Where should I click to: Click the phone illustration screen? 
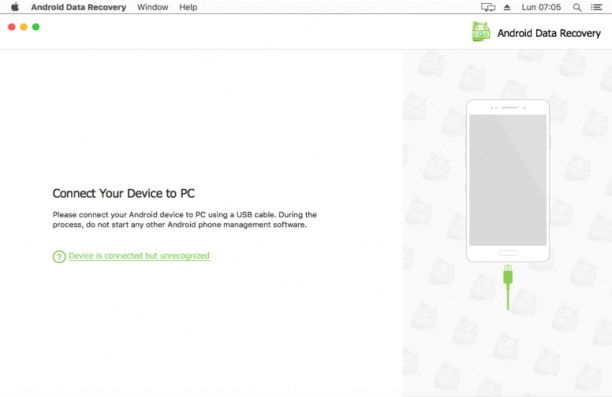pyautogui.click(x=508, y=180)
